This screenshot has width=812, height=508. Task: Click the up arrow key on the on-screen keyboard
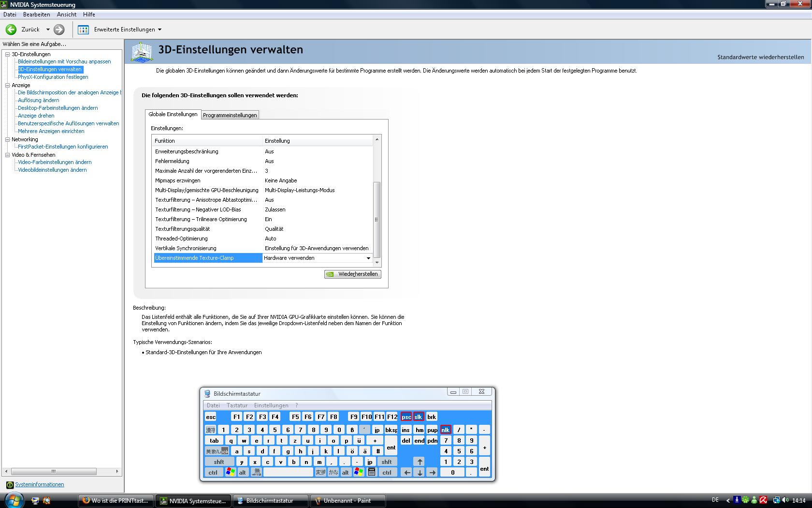click(420, 462)
